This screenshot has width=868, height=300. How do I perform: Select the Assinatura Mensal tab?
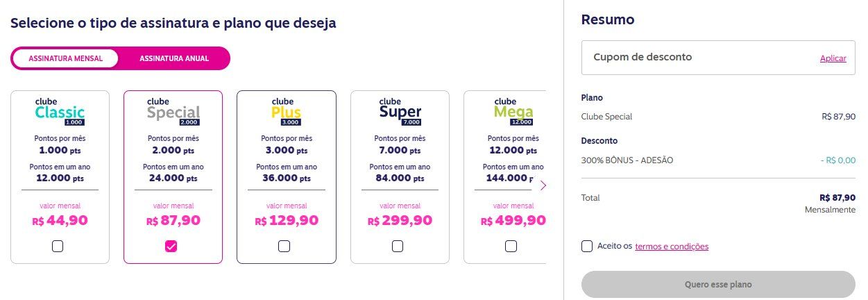point(66,58)
